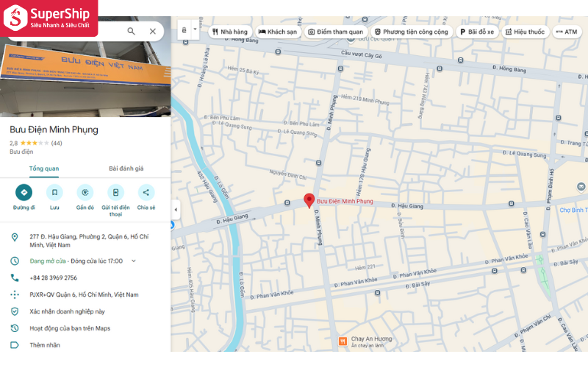
Task: Copy plus code PJXR+QV Quận 6
Action: [x=84, y=295]
